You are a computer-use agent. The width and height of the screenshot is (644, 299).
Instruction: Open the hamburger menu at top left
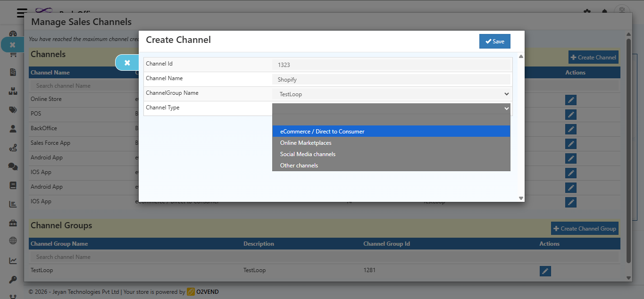(21, 13)
